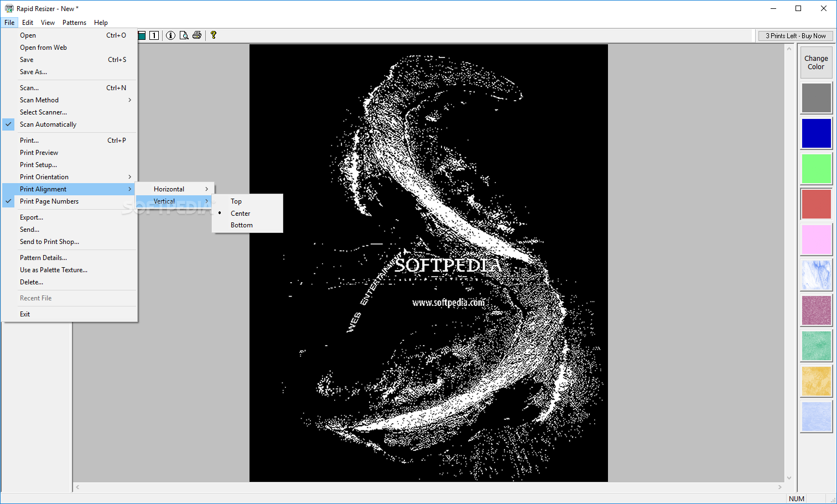The height and width of the screenshot is (504, 837).
Task: Click the horizontal scrollbar right arrow
Action: 780,487
